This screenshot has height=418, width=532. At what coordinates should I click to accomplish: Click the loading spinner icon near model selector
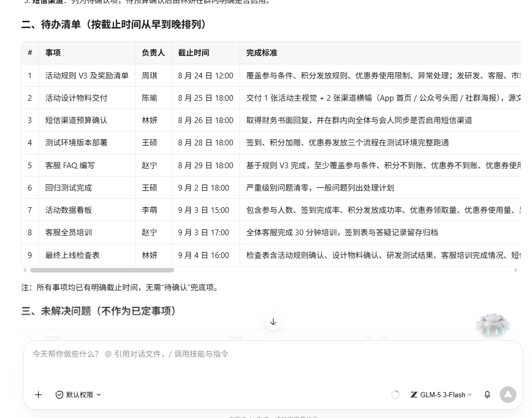[395, 395]
